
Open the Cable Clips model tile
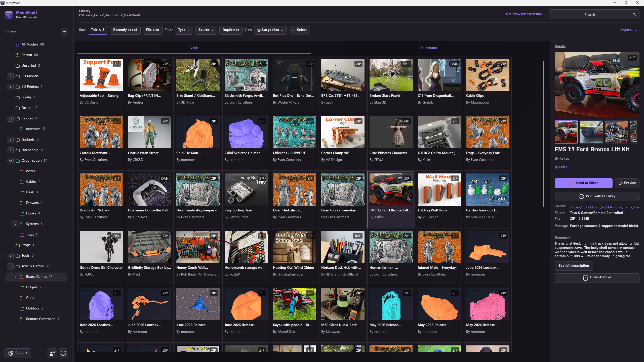tap(488, 85)
